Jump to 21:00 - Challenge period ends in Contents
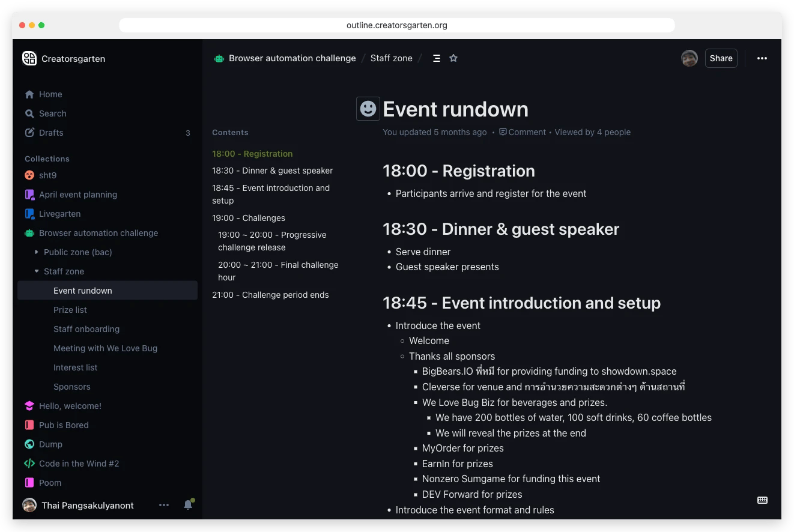794x532 pixels. [270, 295]
